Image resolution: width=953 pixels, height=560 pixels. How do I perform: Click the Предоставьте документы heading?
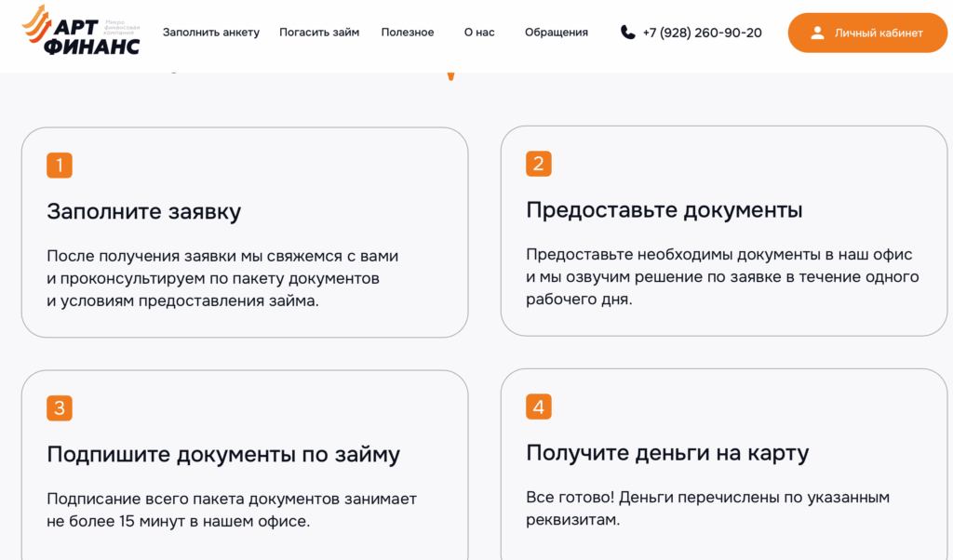[x=664, y=210]
